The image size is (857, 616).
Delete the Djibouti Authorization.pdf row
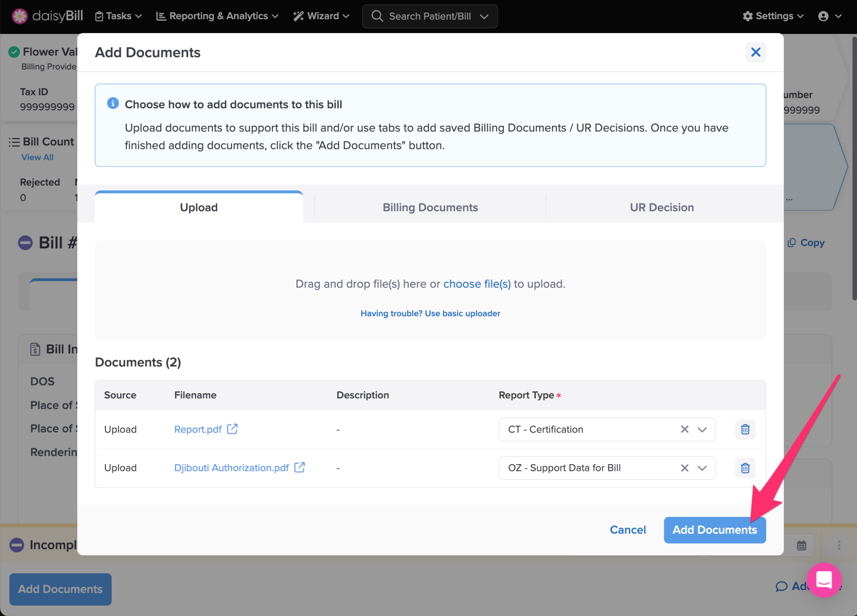coord(745,468)
